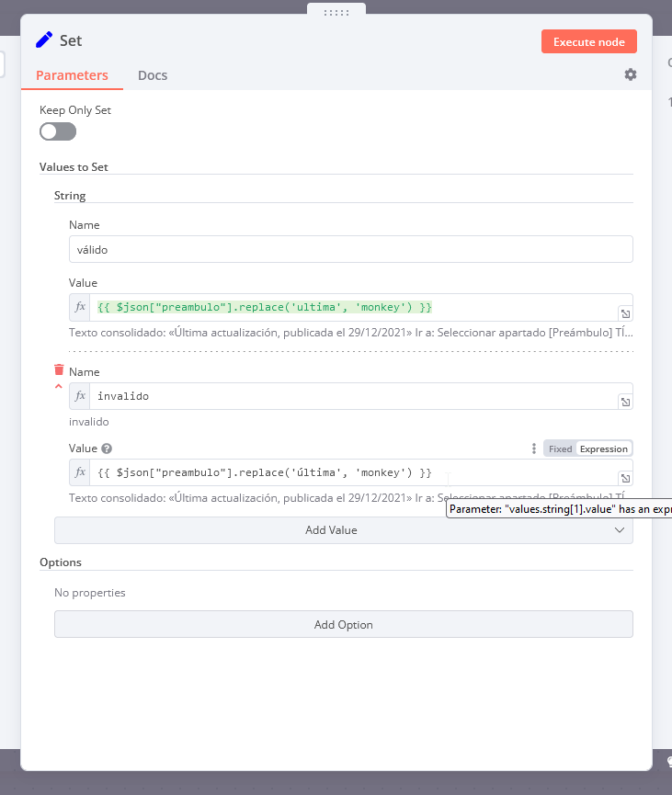Click the Execute node button
Viewport: 672px width, 795px height.
coord(588,41)
